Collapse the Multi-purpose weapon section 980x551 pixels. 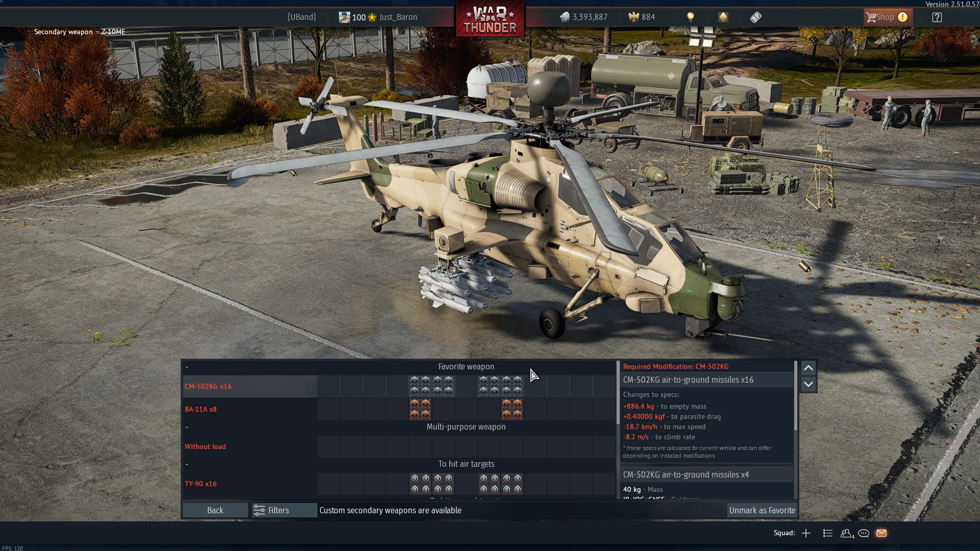pyautogui.click(x=187, y=427)
